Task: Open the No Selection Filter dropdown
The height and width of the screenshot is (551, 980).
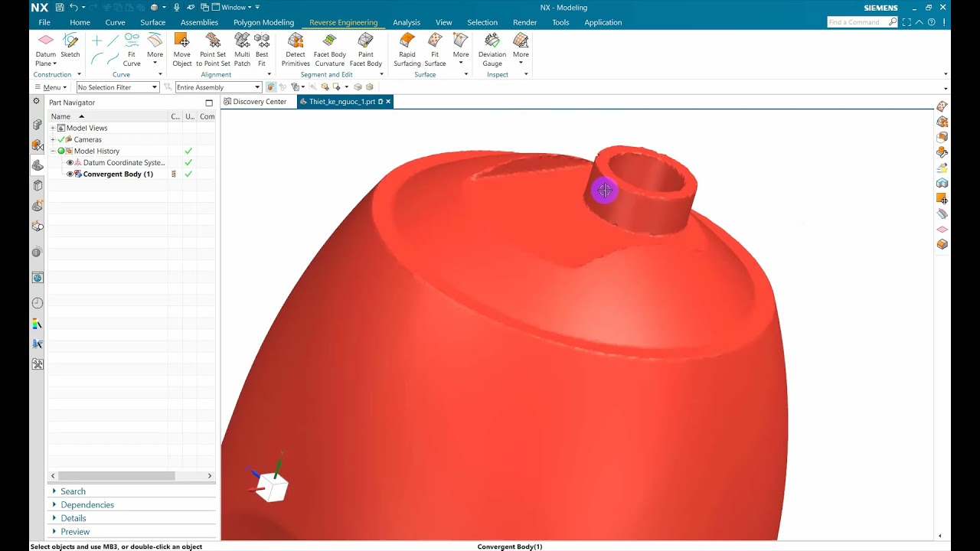Action: (118, 87)
